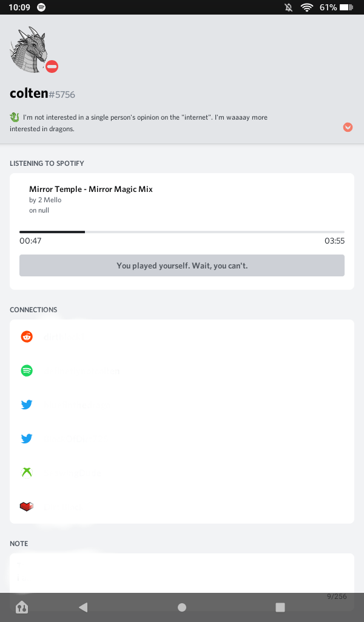Screen dimensions: 364x622
Task: Tap the dragon profile avatar
Action: click(x=28, y=50)
